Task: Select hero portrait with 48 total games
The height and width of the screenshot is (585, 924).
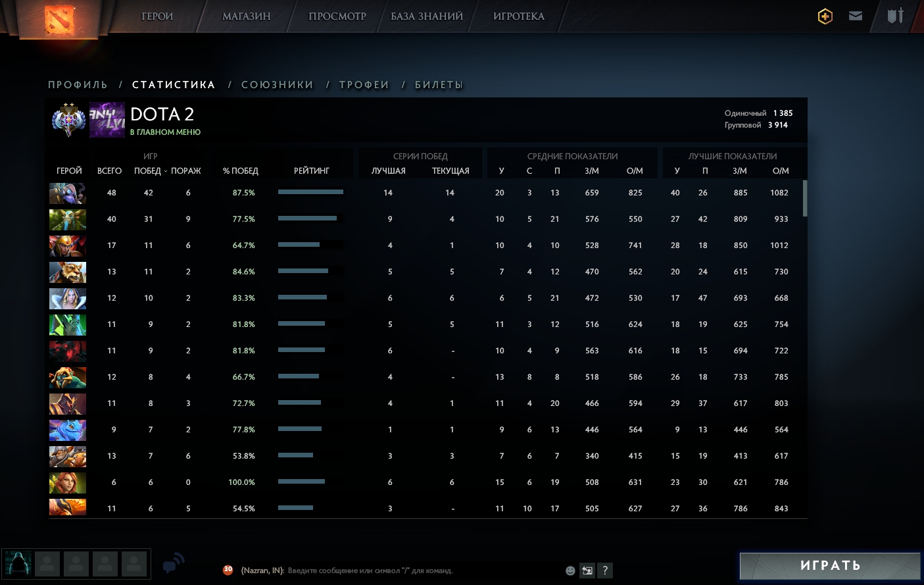Action: tap(68, 193)
